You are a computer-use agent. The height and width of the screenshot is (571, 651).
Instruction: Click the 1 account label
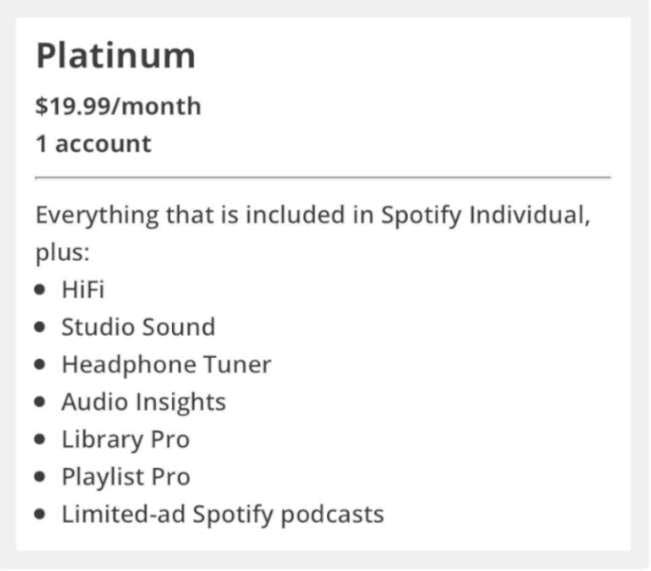(93, 144)
